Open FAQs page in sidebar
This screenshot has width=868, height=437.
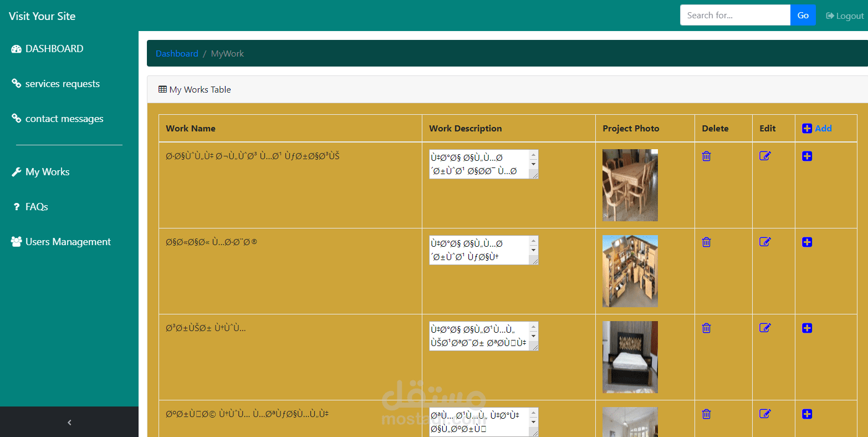(x=30, y=207)
